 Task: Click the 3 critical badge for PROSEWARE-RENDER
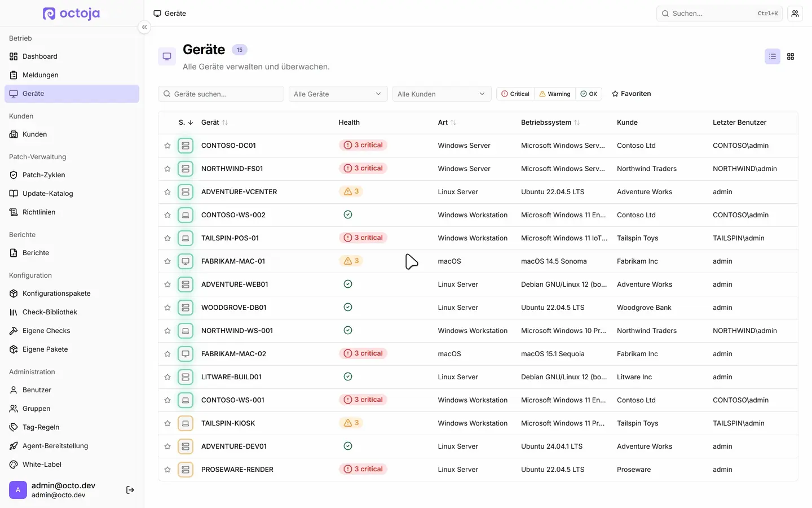point(363,469)
